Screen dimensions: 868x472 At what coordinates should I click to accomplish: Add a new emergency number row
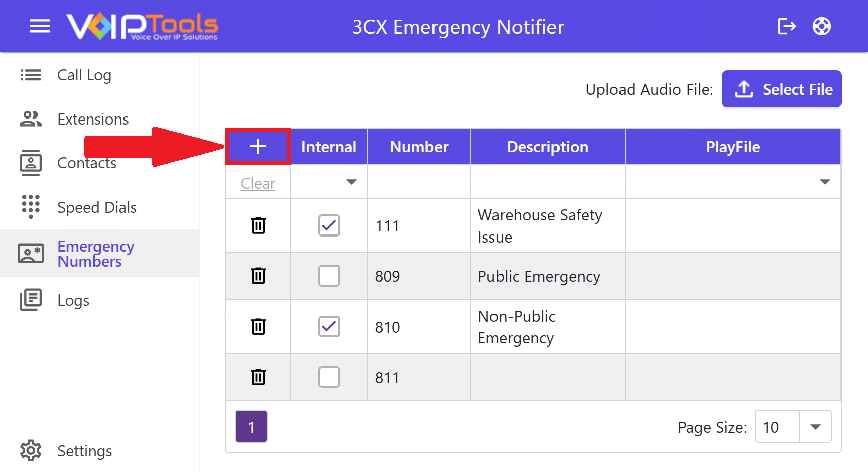(258, 146)
